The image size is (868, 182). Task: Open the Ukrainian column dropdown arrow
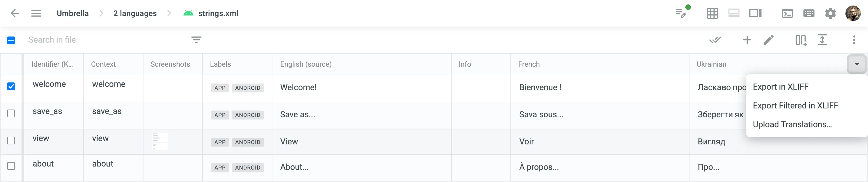pyautogui.click(x=856, y=64)
